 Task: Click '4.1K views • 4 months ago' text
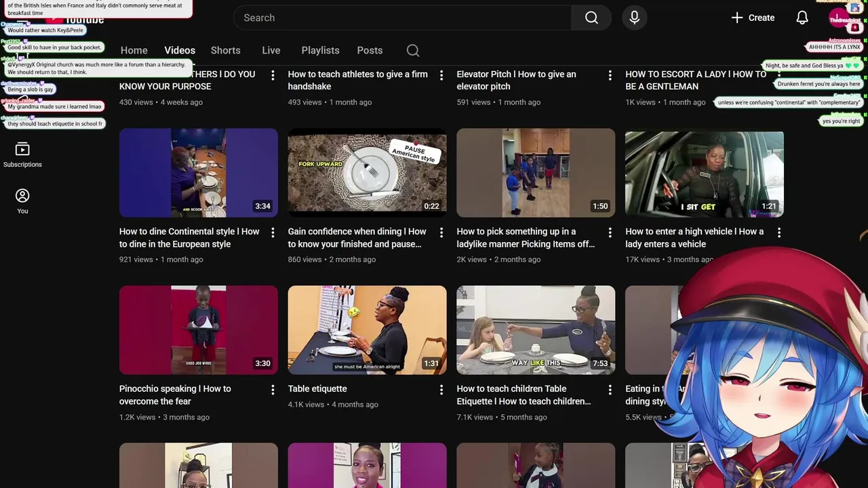click(333, 405)
